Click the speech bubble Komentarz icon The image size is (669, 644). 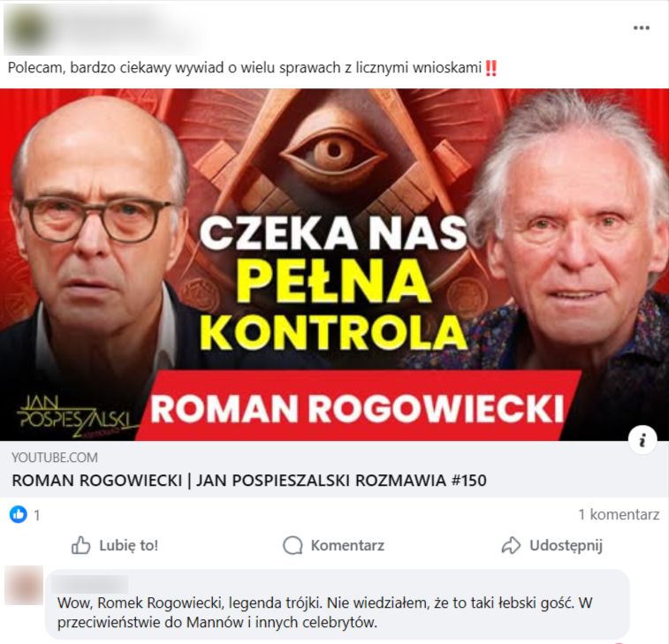click(293, 545)
